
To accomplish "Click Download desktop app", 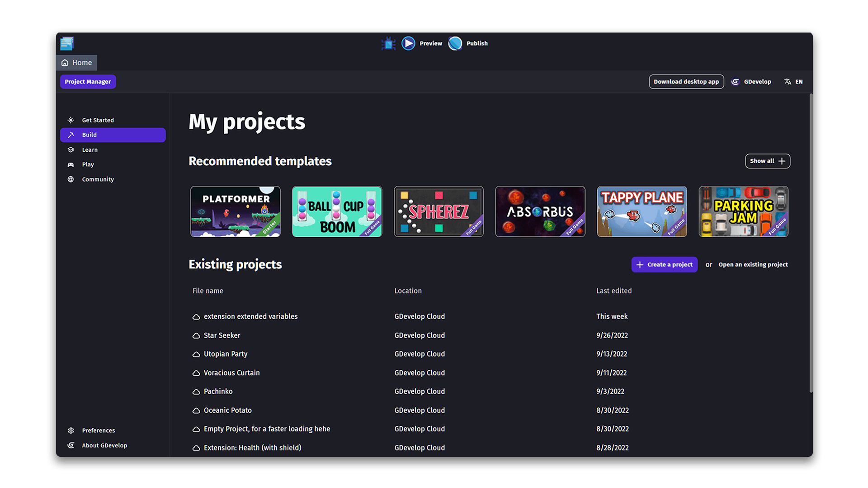I will pyautogui.click(x=686, y=81).
